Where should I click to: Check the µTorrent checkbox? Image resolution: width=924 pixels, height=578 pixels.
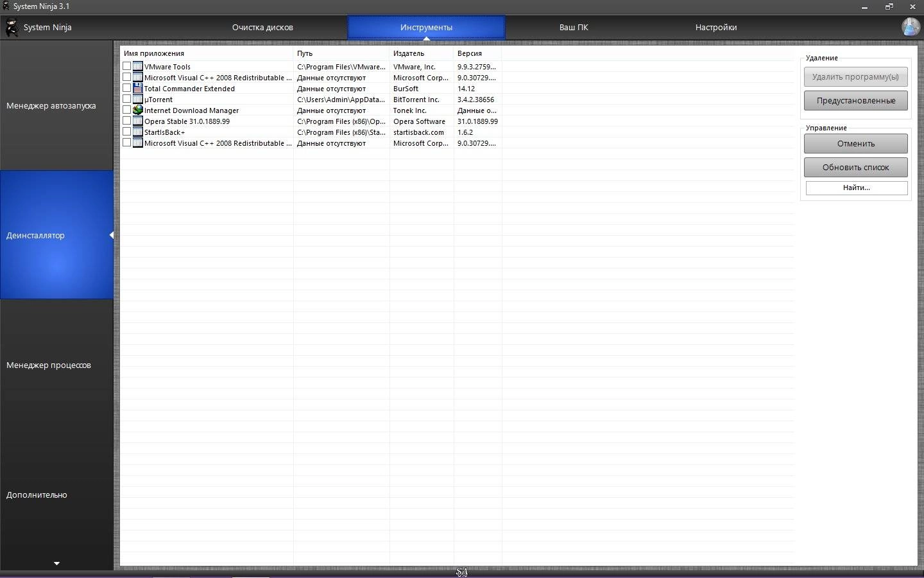click(x=127, y=99)
